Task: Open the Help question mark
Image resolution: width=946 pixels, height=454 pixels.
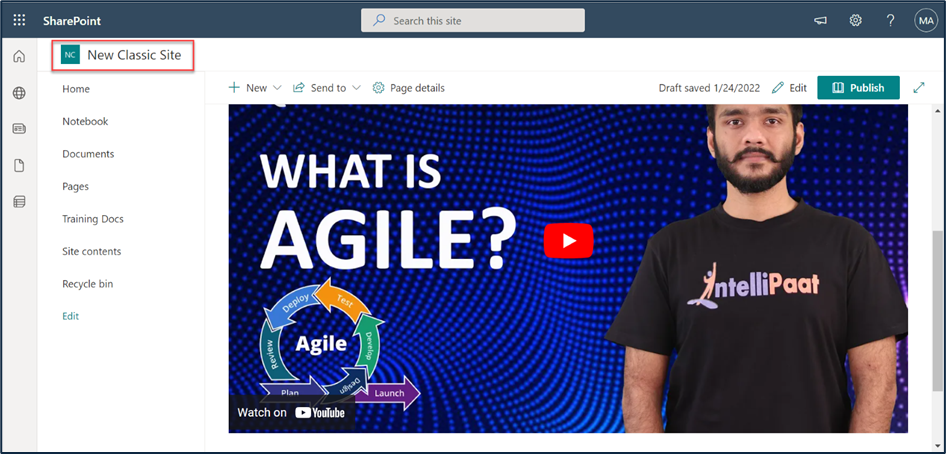Action: point(890,20)
